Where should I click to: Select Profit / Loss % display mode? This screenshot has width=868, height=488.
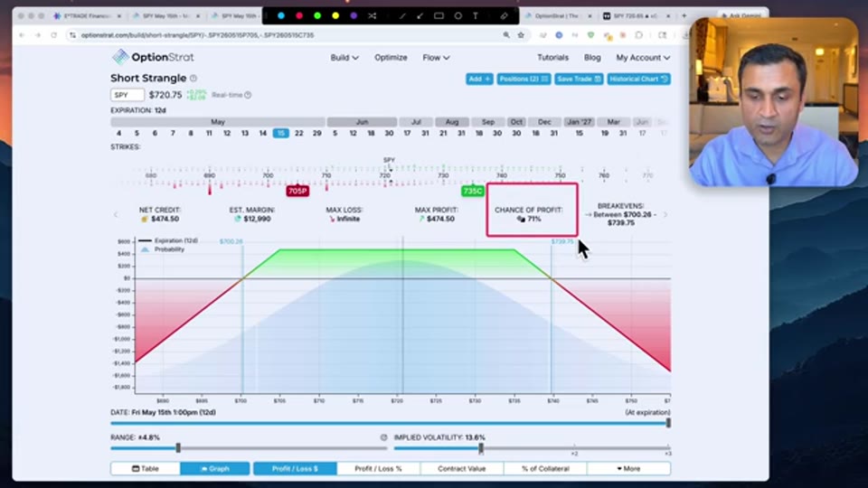coord(379,469)
